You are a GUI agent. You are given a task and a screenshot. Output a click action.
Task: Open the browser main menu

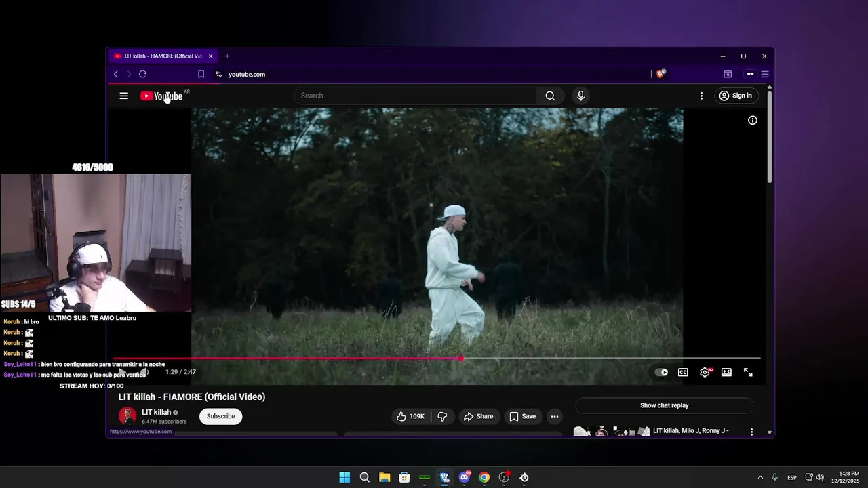pos(765,74)
